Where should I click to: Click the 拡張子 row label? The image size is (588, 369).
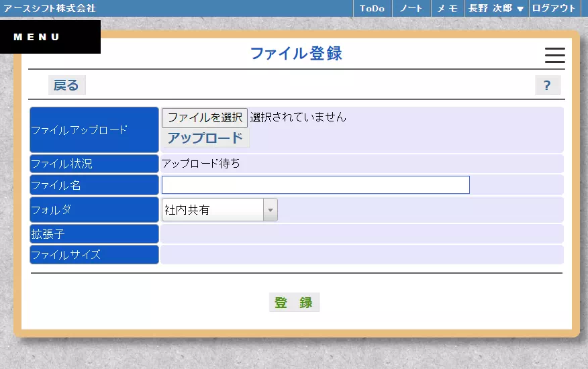pyautogui.click(x=94, y=234)
